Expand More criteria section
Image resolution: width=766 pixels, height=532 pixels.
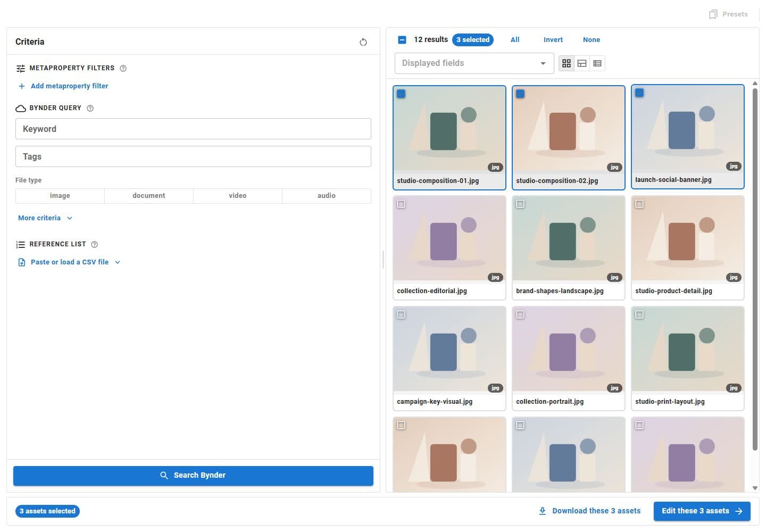pos(45,218)
